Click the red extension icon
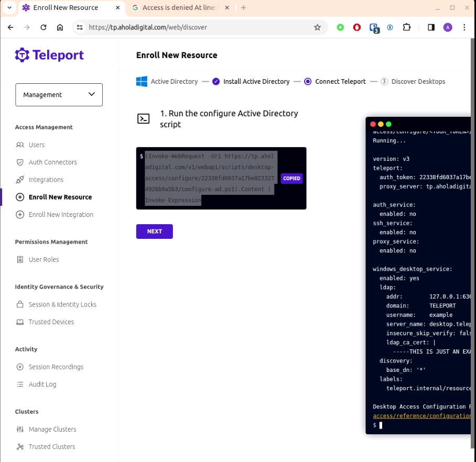This screenshot has width=476, height=462. 357,27
